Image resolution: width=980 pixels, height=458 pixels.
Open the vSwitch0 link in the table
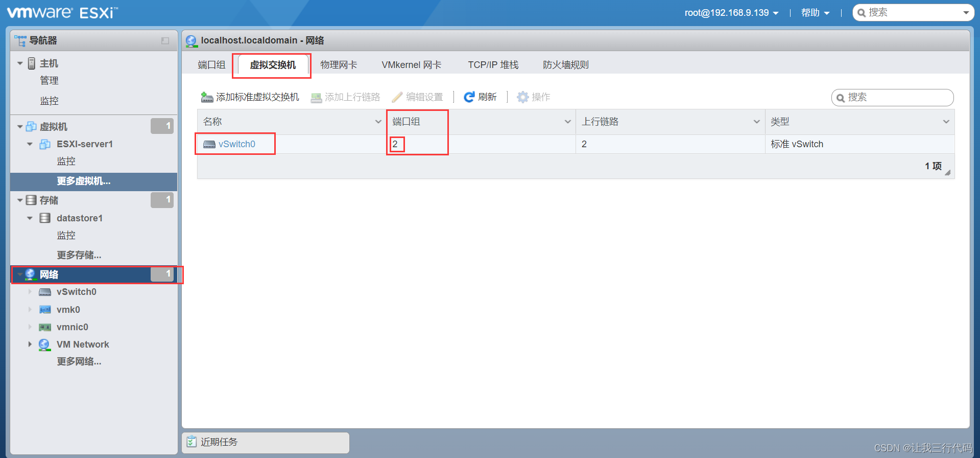237,144
